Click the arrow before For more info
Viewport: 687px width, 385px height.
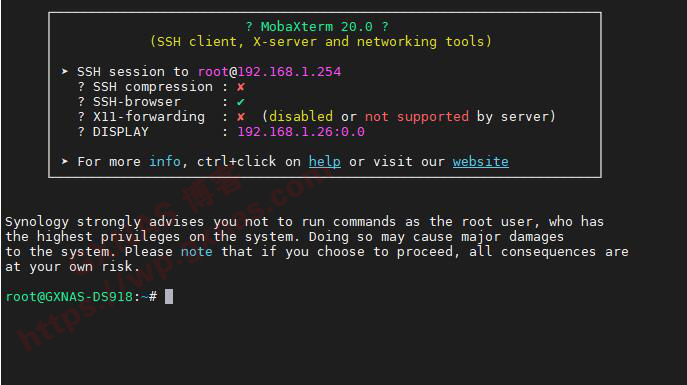65,161
